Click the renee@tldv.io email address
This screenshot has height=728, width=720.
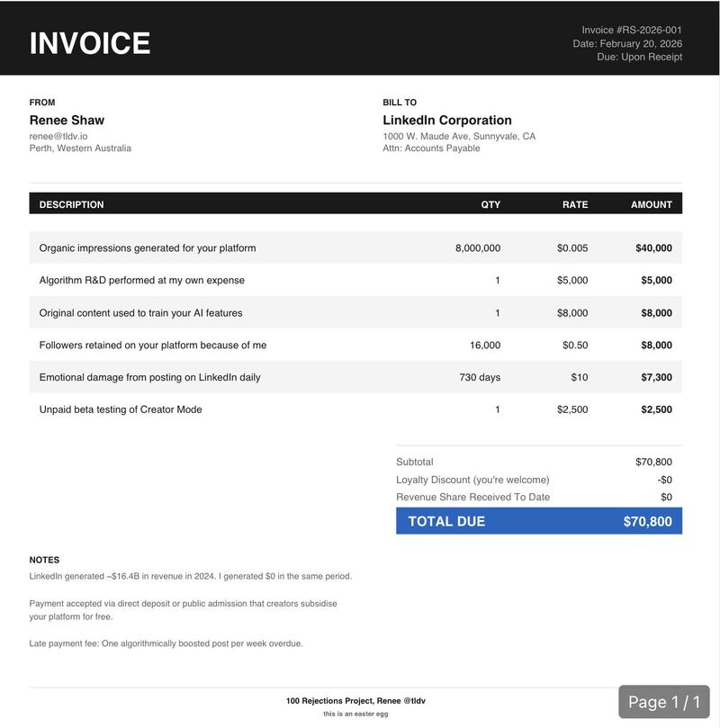click(58, 136)
